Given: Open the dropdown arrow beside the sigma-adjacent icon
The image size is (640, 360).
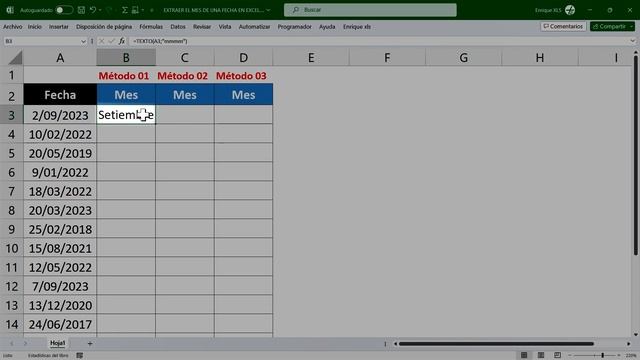Looking at the screenshot, I should tap(142, 10).
